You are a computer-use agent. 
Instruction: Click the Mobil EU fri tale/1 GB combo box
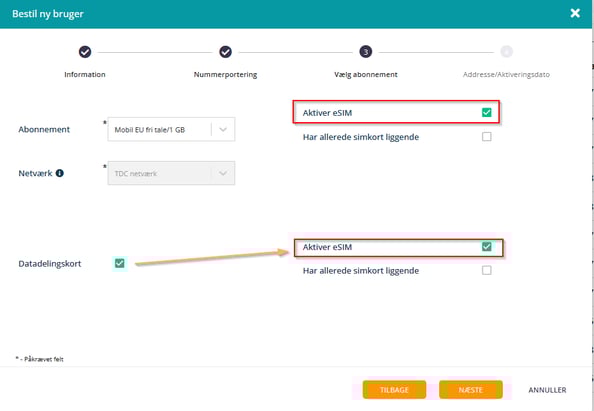(x=171, y=130)
